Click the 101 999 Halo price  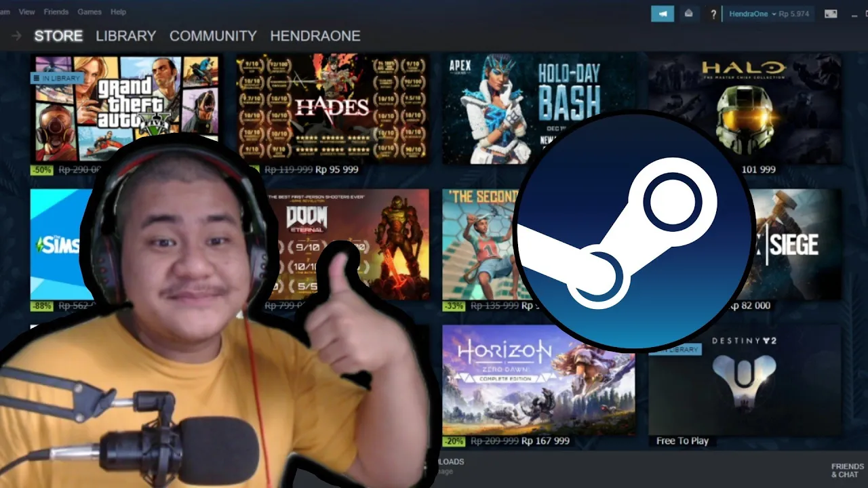tap(759, 169)
